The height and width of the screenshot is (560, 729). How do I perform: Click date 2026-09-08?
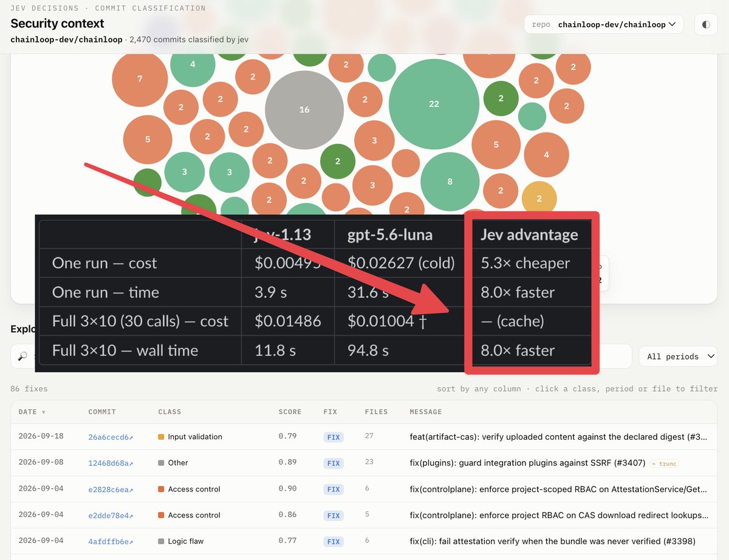tap(41, 462)
